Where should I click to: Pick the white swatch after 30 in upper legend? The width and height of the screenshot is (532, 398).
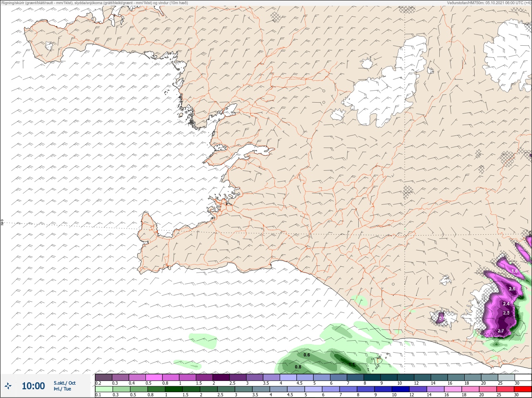click(x=523, y=377)
